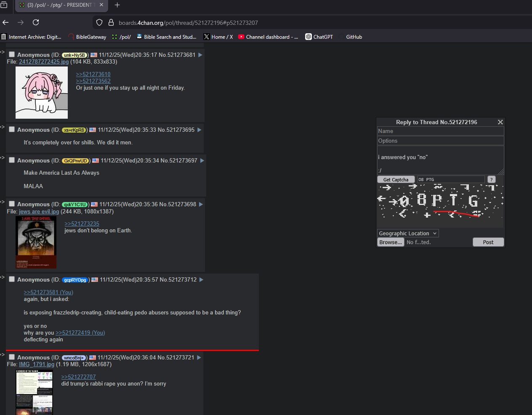Viewport: 532px width, 415px height.
Task: Check the box for post No.521273721
Action: point(12,357)
